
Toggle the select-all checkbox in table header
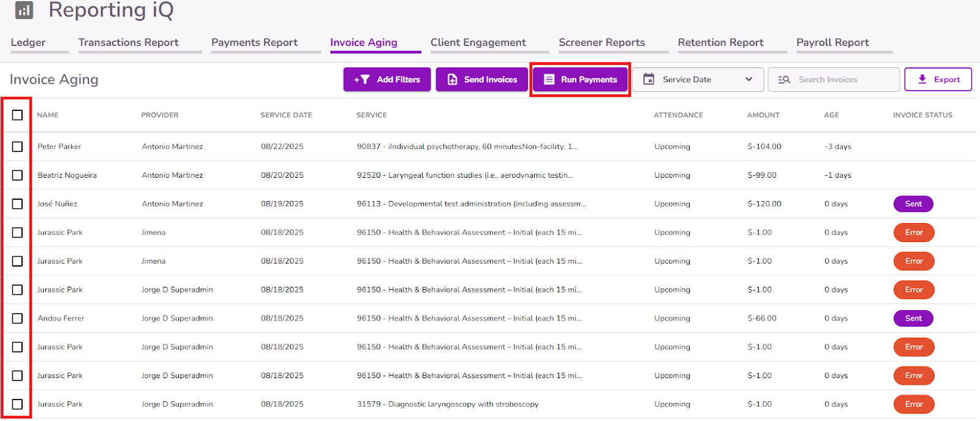[17, 115]
